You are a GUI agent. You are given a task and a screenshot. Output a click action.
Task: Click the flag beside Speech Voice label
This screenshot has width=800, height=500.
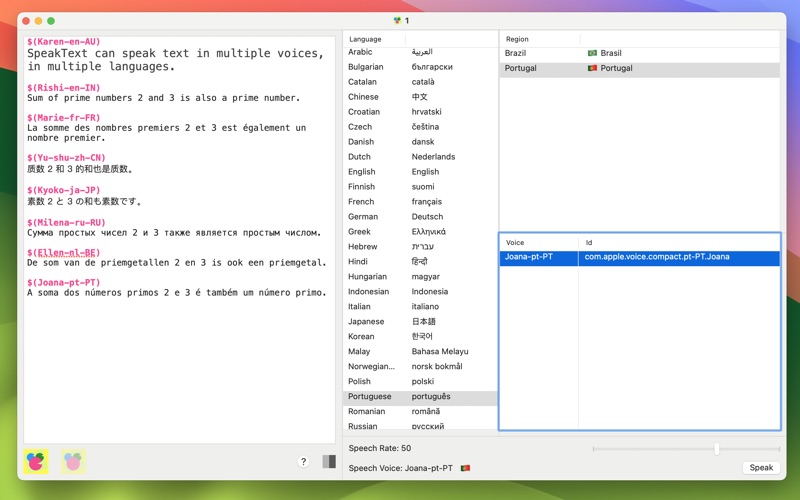point(465,468)
